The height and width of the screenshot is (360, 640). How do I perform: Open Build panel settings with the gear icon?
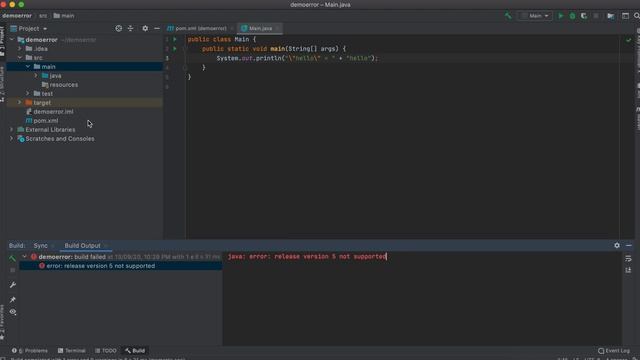[x=617, y=245]
